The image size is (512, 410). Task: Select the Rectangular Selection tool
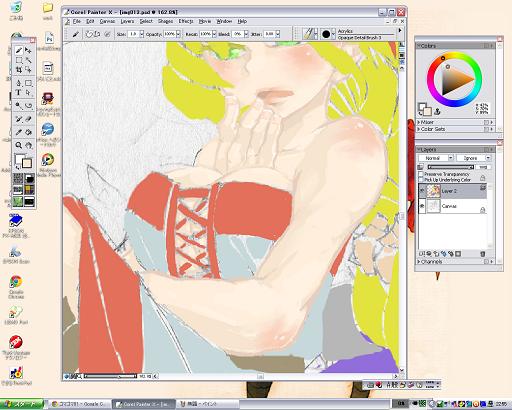[19, 60]
